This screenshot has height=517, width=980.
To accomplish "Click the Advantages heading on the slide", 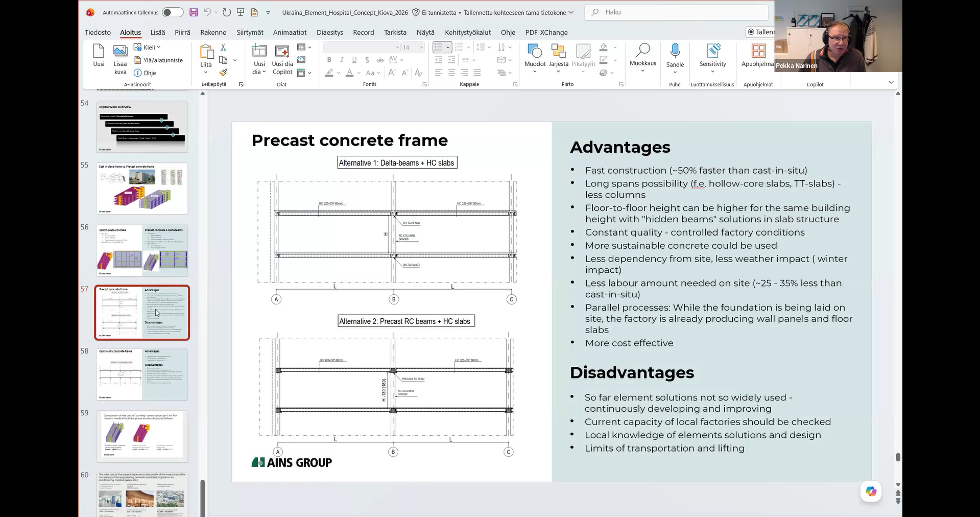I will click(620, 147).
